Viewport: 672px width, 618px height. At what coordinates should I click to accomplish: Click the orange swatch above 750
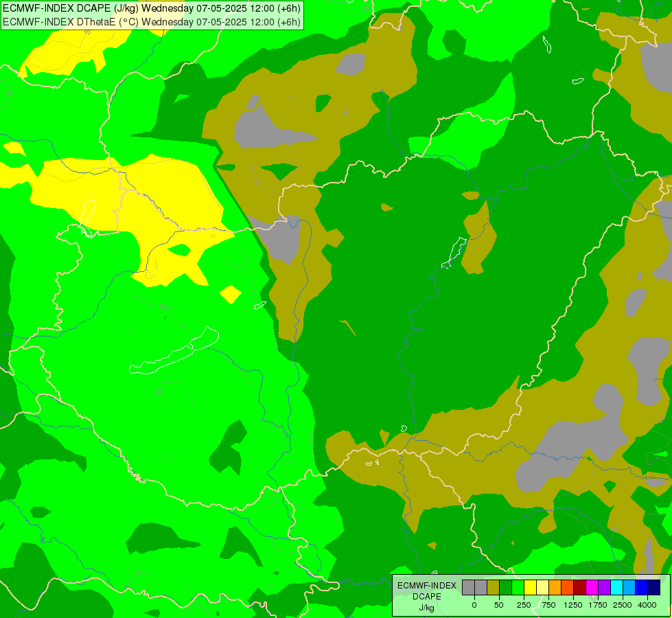(x=555, y=588)
